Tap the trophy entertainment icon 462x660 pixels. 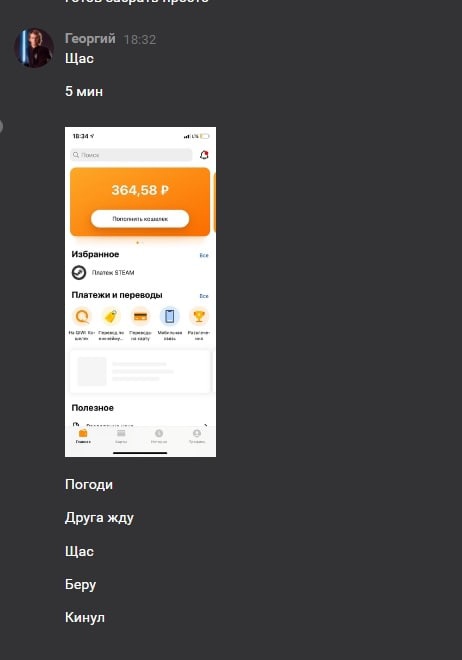[199, 316]
